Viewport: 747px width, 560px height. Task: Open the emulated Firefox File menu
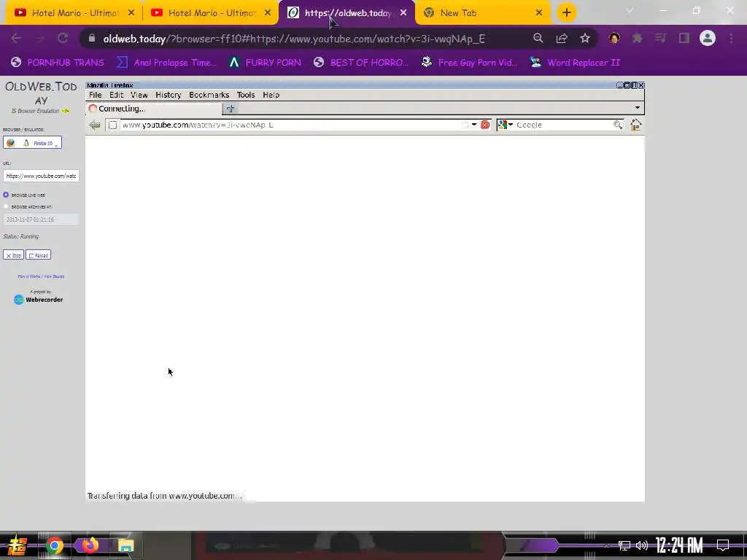[x=96, y=95]
